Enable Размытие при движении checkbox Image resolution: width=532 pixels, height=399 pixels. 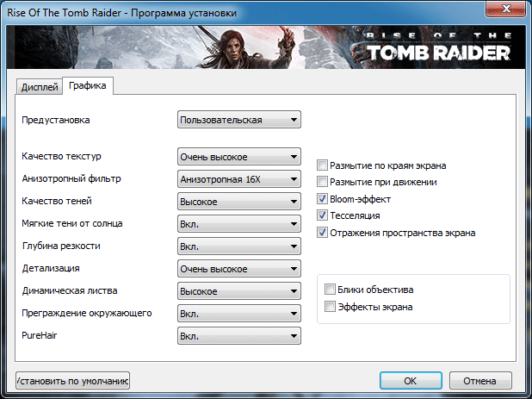pyautogui.click(x=322, y=182)
